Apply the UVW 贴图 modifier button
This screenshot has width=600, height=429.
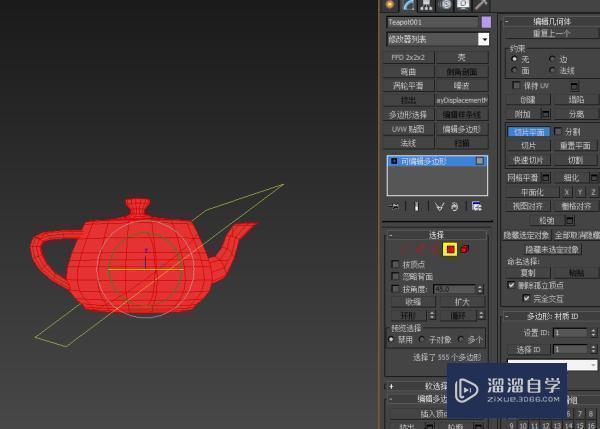coord(408,129)
